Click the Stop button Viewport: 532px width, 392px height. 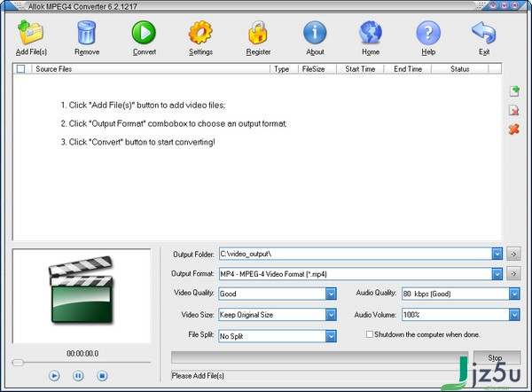click(497, 357)
